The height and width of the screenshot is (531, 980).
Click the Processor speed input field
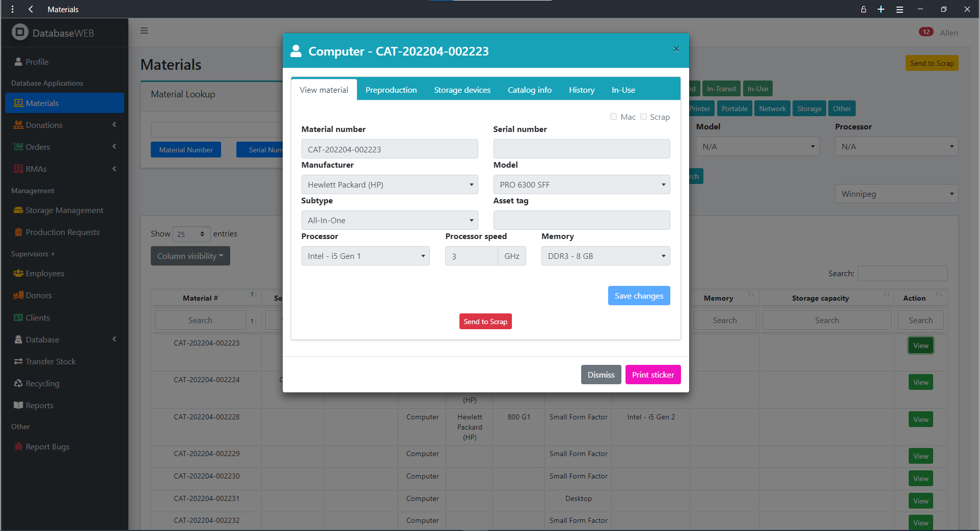click(x=472, y=256)
